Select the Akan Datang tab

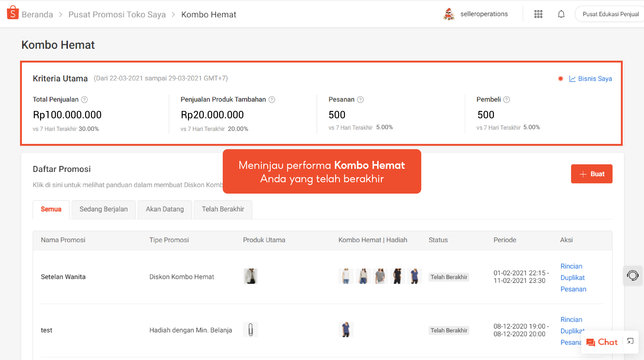pyautogui.click(x=165, y=209)
